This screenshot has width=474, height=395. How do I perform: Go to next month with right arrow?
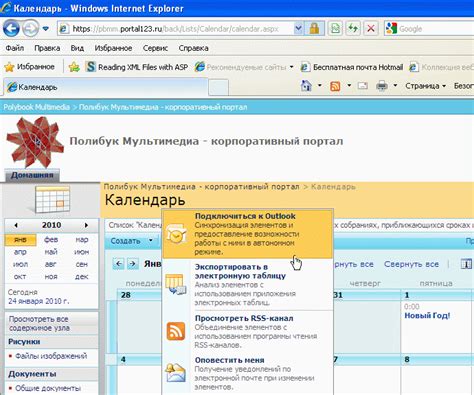[133, 264]
